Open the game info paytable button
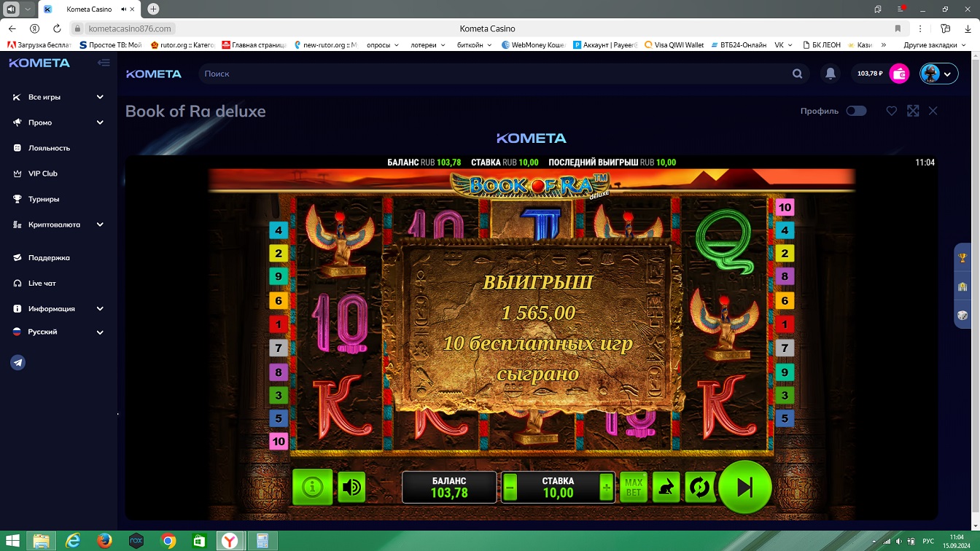 [x=312, y=487]
